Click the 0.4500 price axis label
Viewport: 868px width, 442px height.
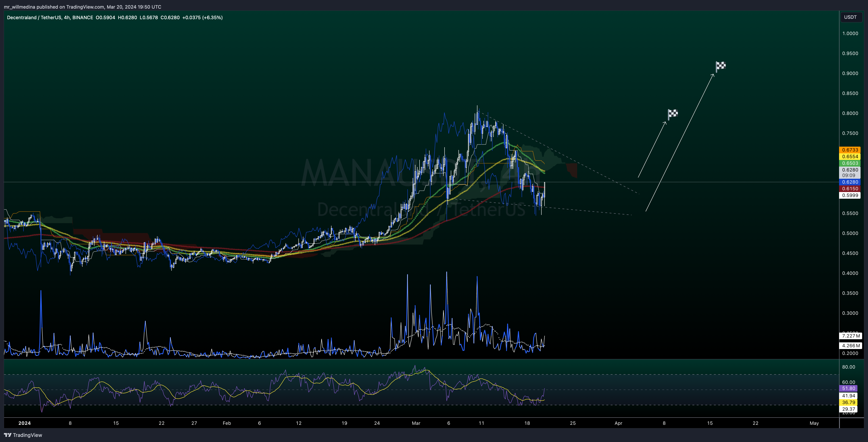850,253
